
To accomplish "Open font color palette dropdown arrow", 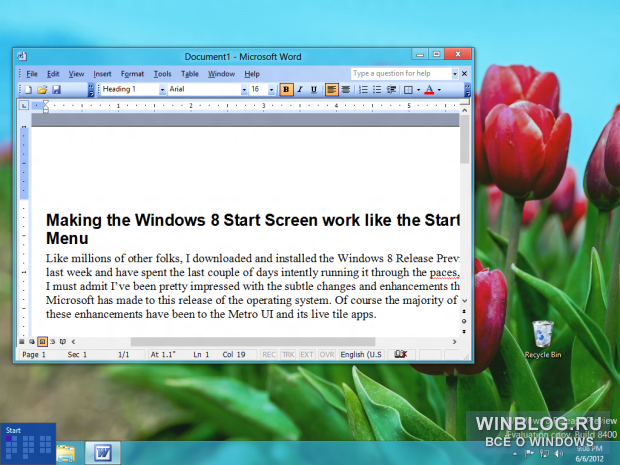I will pyautogui.click(x=439, y=90).
